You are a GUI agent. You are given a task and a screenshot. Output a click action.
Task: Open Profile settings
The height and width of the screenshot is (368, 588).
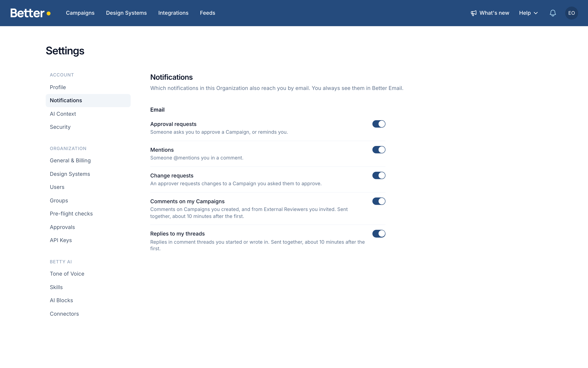click(x=88, y=87)
